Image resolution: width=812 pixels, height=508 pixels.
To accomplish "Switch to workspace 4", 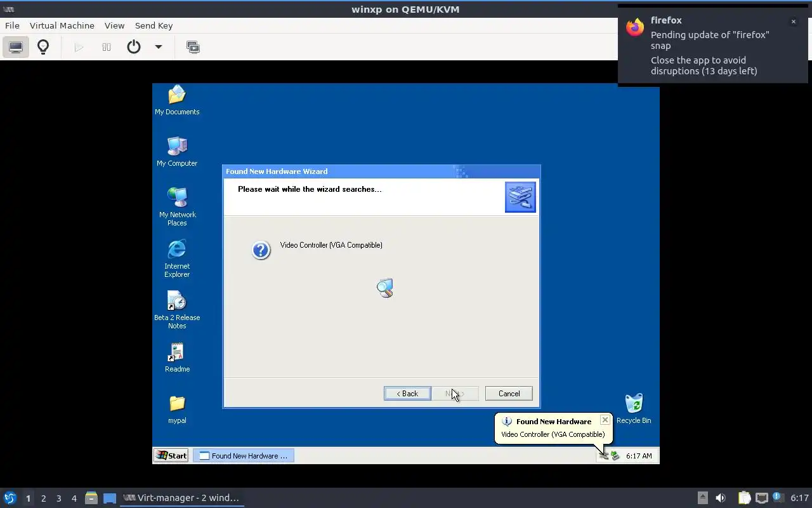I will 74,498.
